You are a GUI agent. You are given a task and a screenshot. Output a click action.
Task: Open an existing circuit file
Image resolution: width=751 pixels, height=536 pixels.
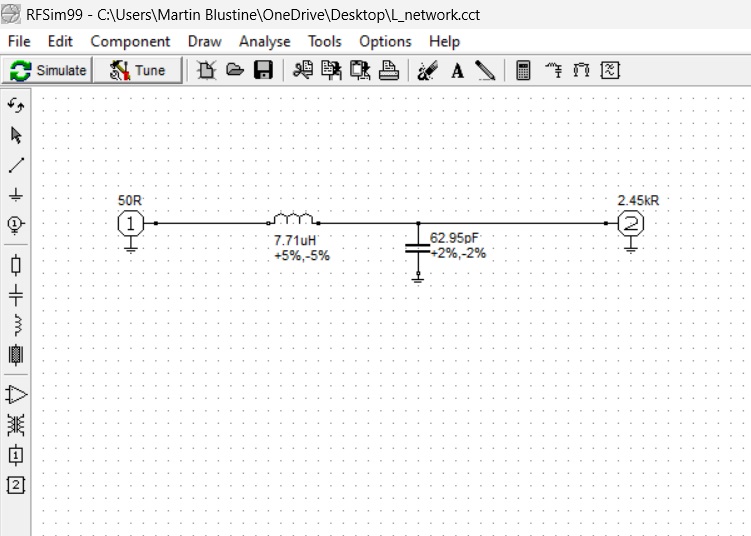pyautogui.click(x=235, y=70)
